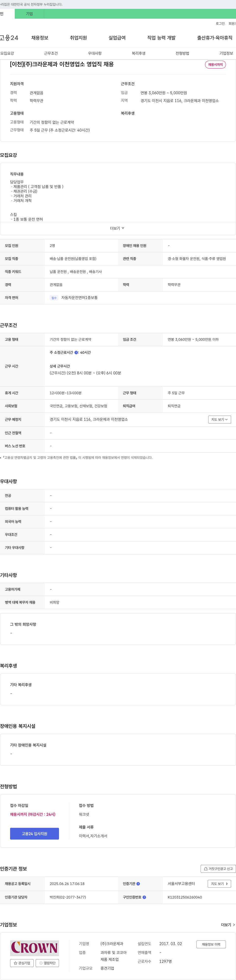Open the 실업급여 main menu

[117, 38]
